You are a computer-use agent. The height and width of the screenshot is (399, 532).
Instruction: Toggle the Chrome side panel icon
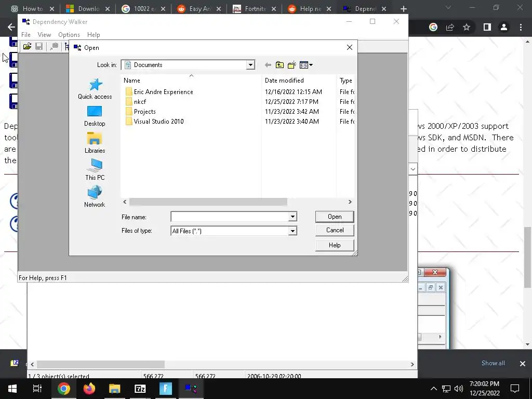pyautogui.click(x=487, y=27)
